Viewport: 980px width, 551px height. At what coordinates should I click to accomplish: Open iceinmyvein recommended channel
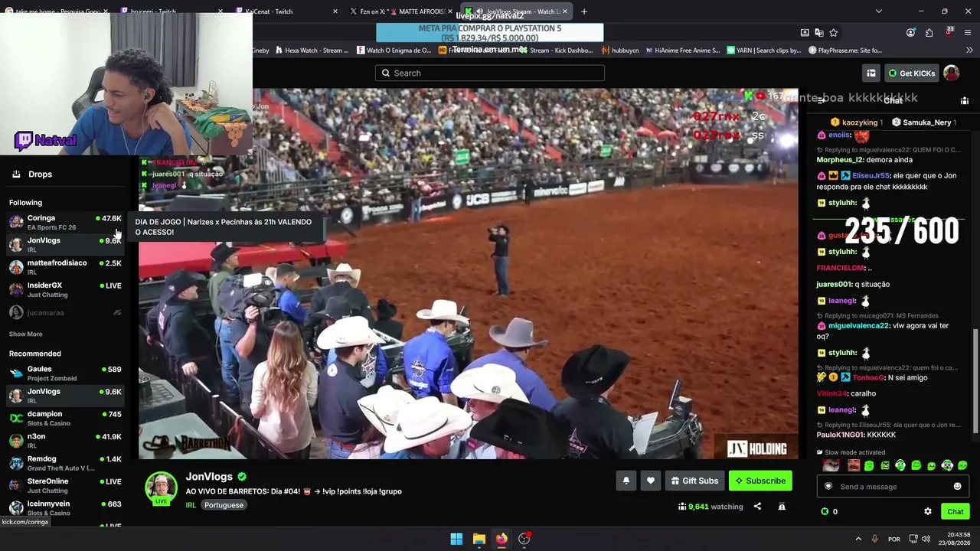(65, 508)
